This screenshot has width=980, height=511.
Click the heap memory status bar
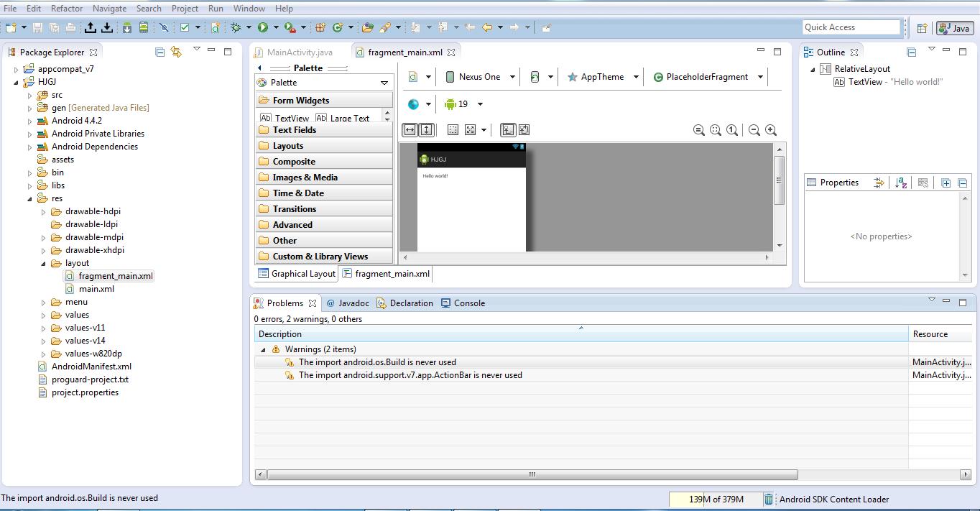[x=716, y=500]
